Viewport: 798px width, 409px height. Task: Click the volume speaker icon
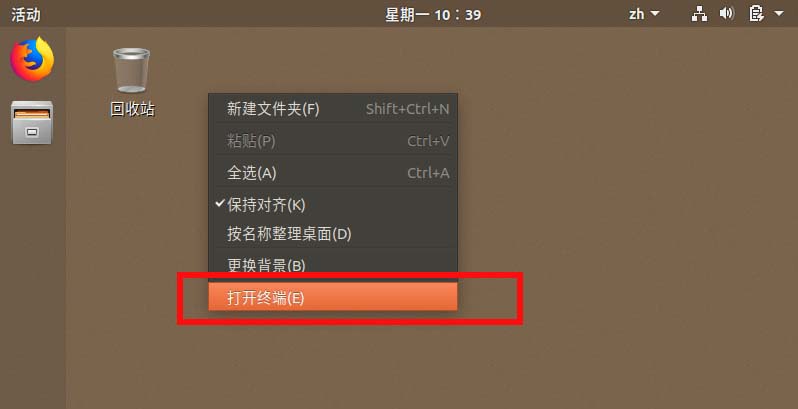pos(727,14)
